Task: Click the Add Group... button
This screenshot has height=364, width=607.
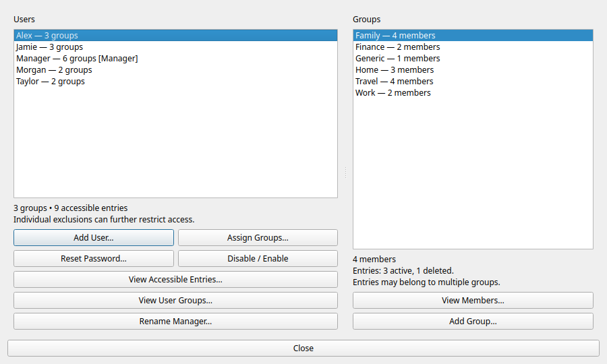Action: click(473, 321)
